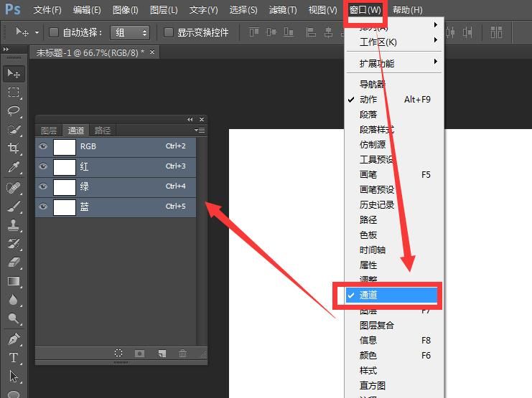The image size is (532, 398).
Task: Select the History Brush tool
Action: (x=14, y=243)
